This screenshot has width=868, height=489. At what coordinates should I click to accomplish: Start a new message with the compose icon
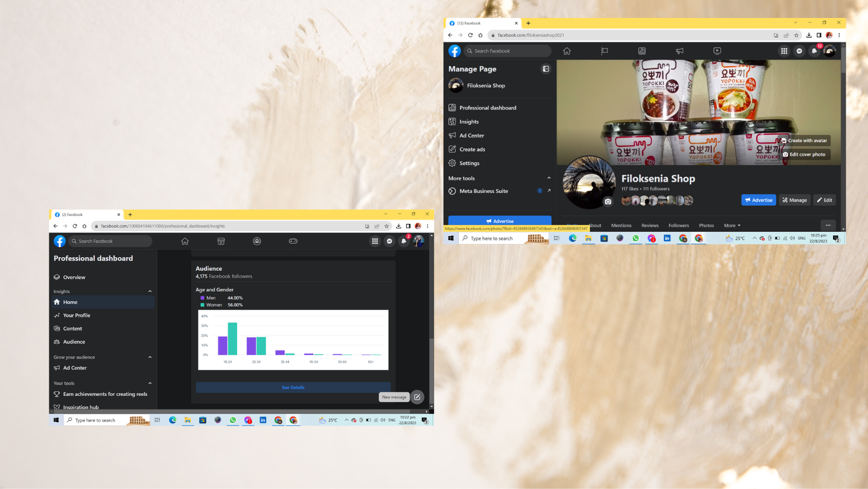(417, 397)
